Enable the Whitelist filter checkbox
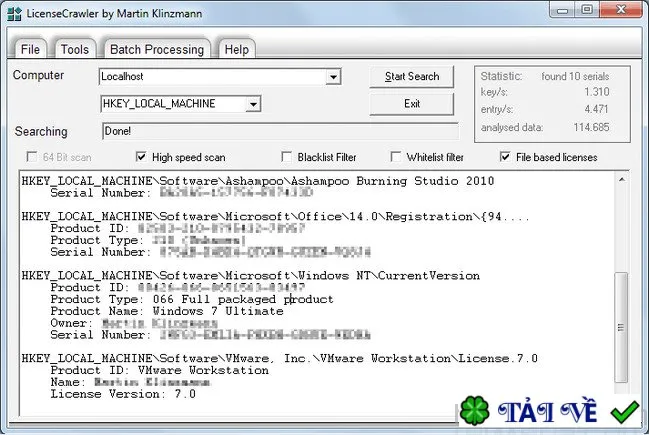The height and width of the screenshot is (435, 649). 396,157
